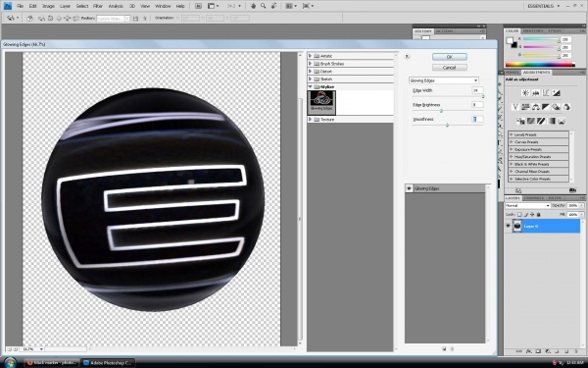588x368 pixels.
Task: Add a Channel Mixer adjustment
Action: click(566, 107)
